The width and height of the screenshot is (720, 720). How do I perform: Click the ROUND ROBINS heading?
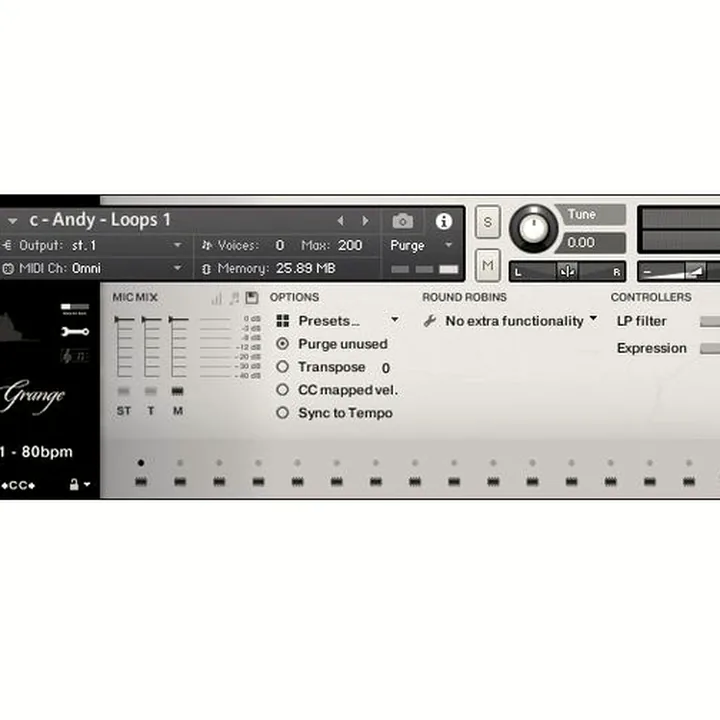point(464,298)
